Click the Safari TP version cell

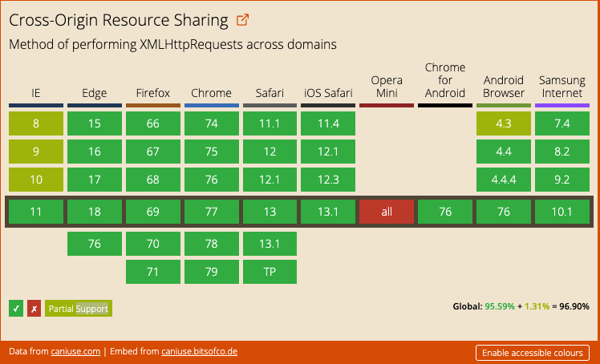270,272
